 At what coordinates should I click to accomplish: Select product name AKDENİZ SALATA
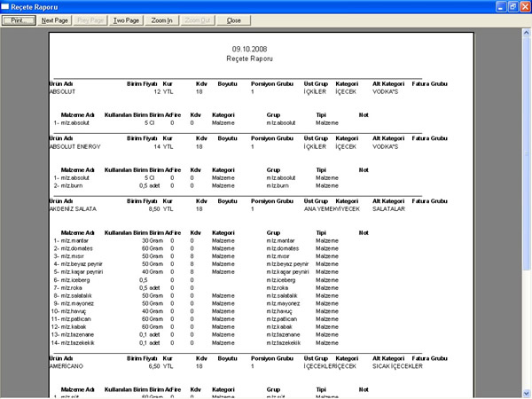73,209
